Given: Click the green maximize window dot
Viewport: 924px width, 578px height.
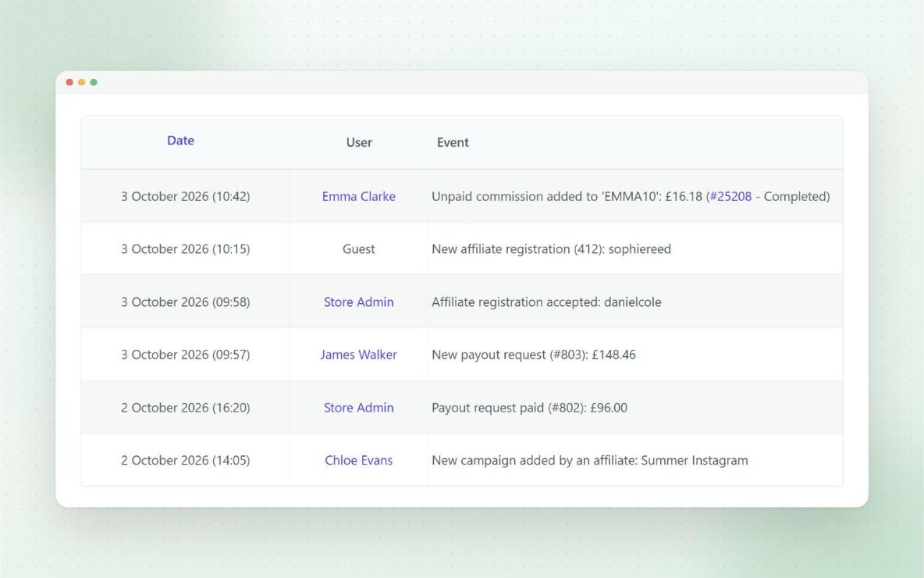Looking at the screenshot, I should [93, 82].
